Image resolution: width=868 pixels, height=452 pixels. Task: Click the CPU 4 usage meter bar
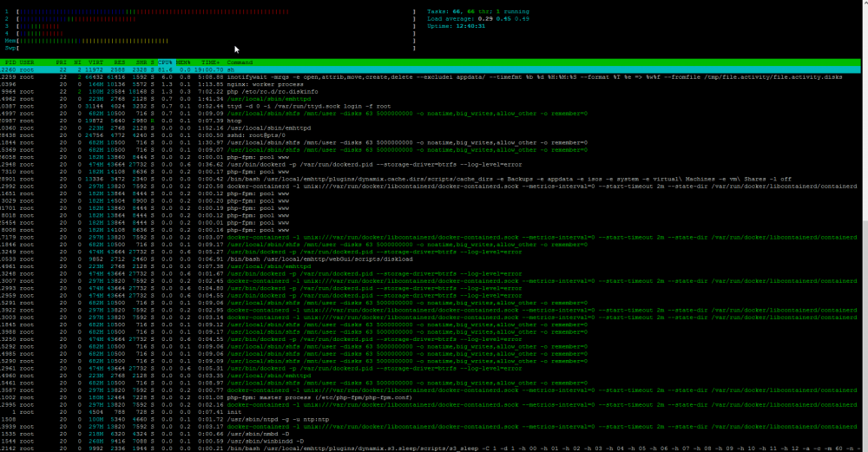pyautogui.click(x=216, y=33)
